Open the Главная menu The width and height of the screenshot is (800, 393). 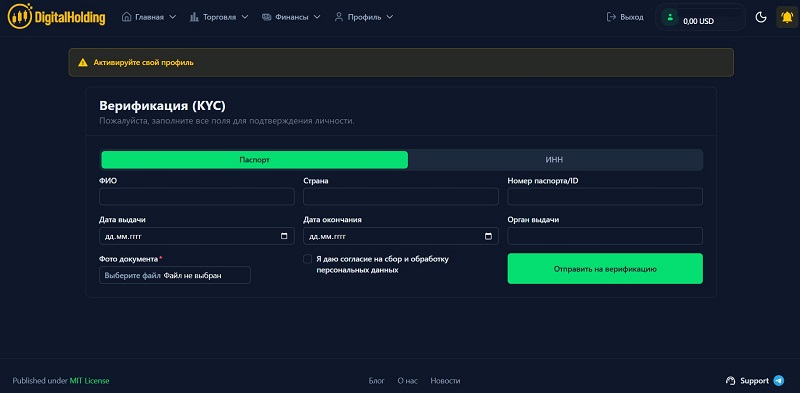(149, 17)
